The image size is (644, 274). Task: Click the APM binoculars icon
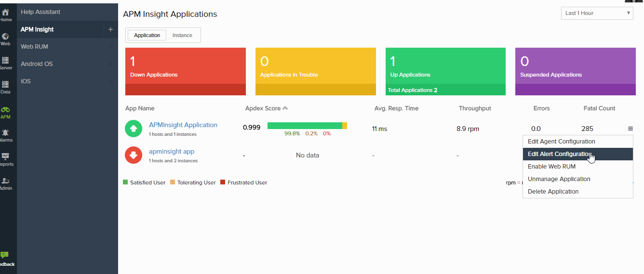point(5,110)
